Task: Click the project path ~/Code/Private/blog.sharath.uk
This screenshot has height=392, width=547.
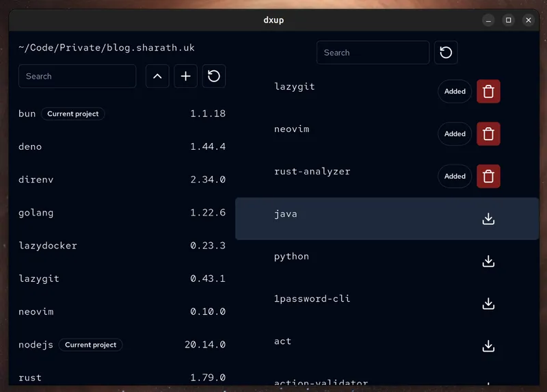Action: tap(107, 48)
